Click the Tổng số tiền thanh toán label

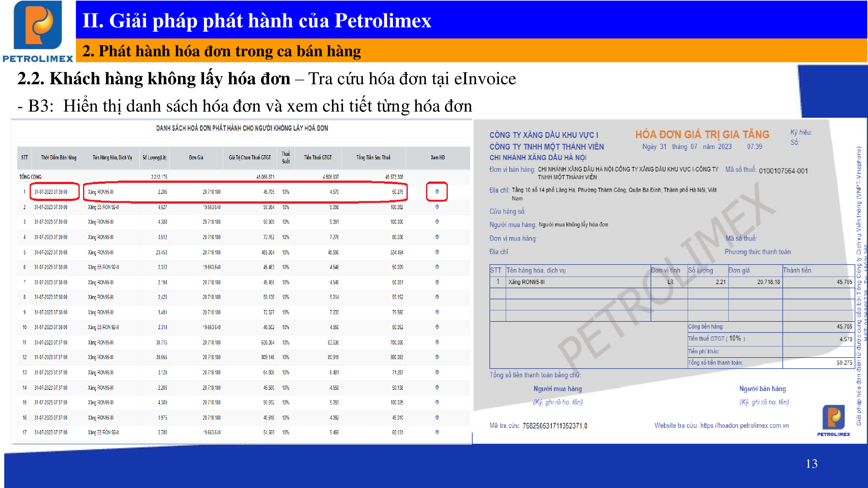coord(715,362)
